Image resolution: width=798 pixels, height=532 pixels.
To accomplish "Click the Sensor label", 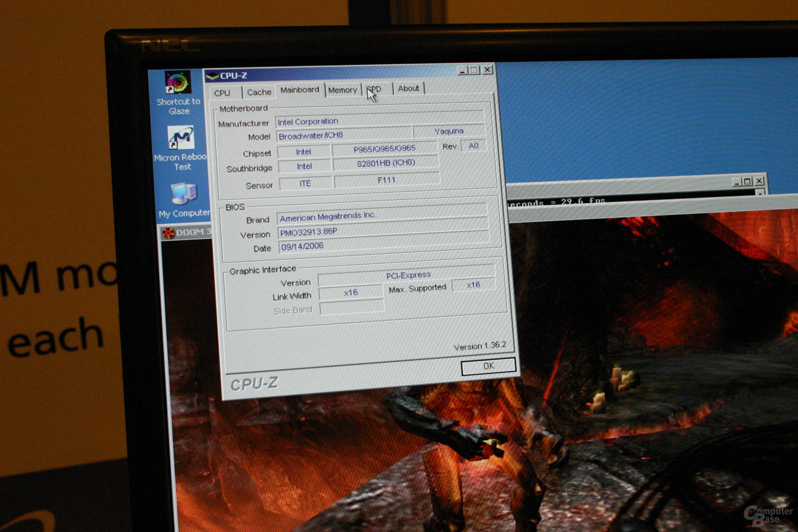I will [x=259, y=185].
